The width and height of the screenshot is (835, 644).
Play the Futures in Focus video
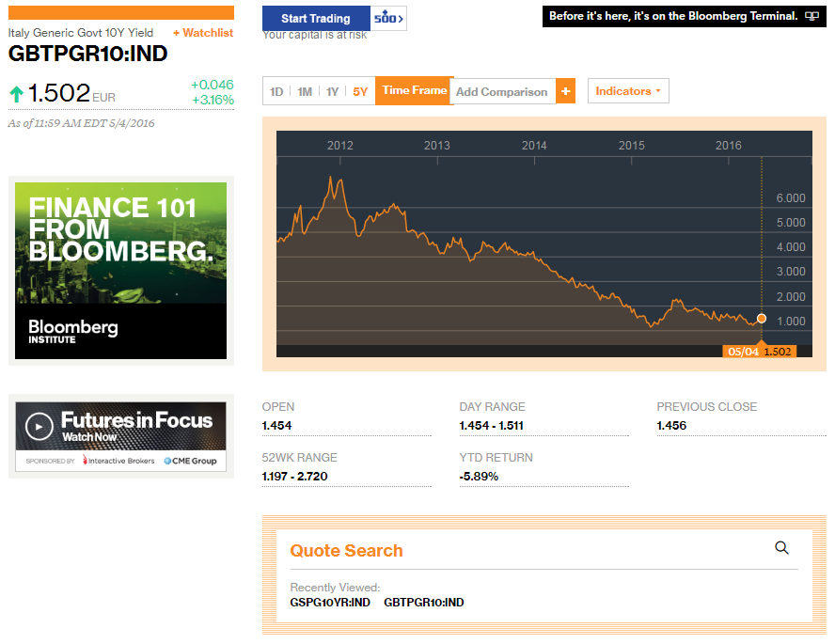click(39, 426)
